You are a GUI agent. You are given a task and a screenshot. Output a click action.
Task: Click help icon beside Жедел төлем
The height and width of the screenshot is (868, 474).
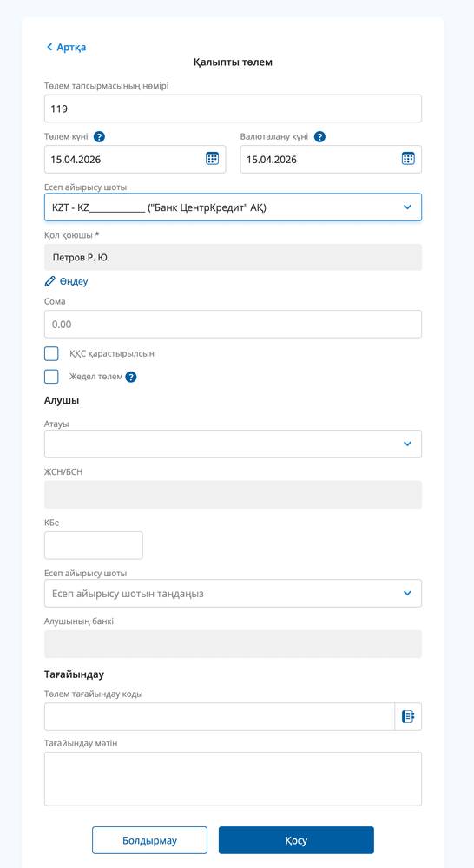pos(131,377)
